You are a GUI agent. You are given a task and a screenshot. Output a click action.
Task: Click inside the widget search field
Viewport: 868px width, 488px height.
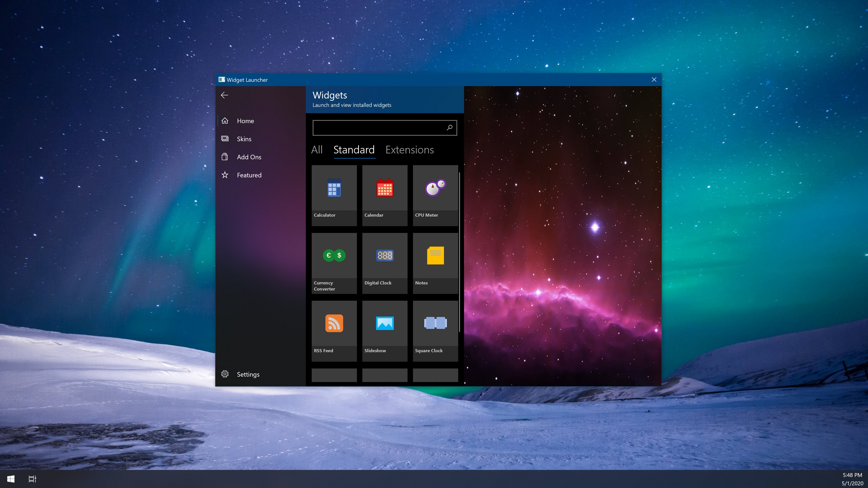pyautogui.click(x=377, y=128)
